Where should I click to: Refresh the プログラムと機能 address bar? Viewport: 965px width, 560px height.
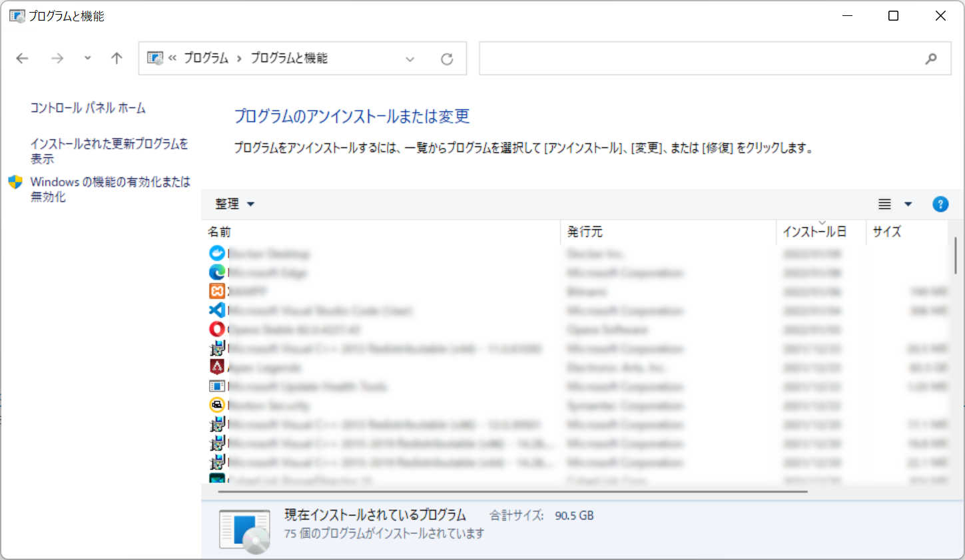[447, 59]
